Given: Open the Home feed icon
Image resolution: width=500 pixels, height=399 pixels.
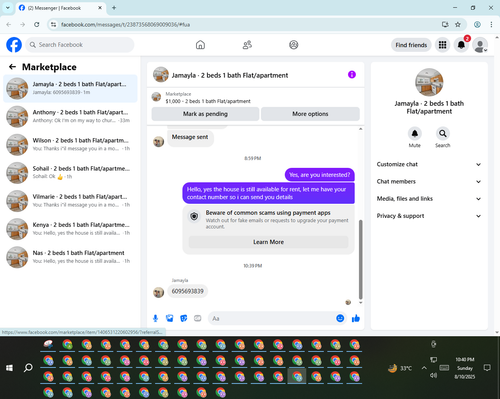Looking at the screenshot, I should (200, 45).
